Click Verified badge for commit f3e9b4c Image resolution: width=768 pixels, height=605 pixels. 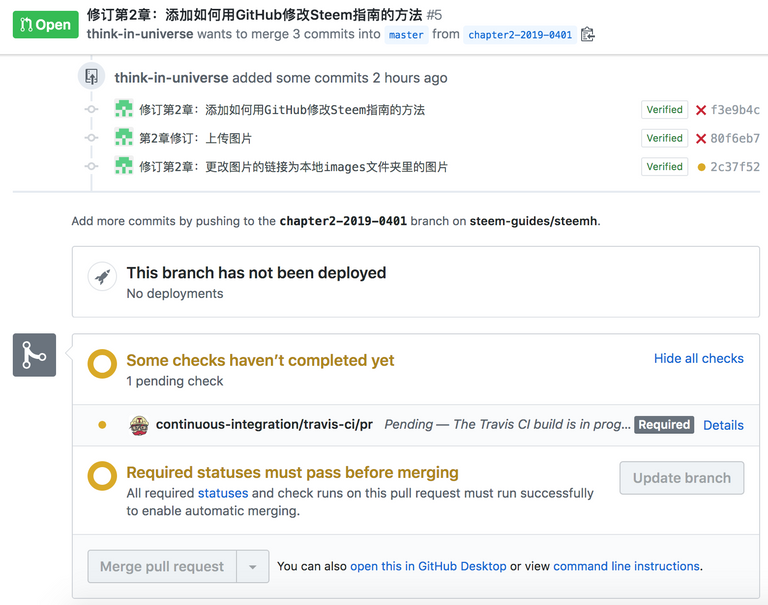(664, 110)
